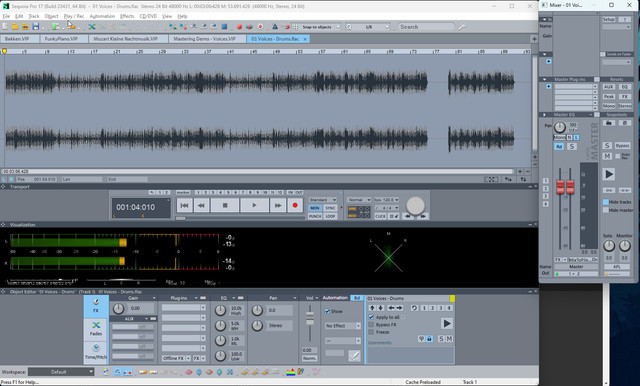The image size is (640, 386).
Task: Toggle the MON button in transport
Action: click(x=315, y=208)
